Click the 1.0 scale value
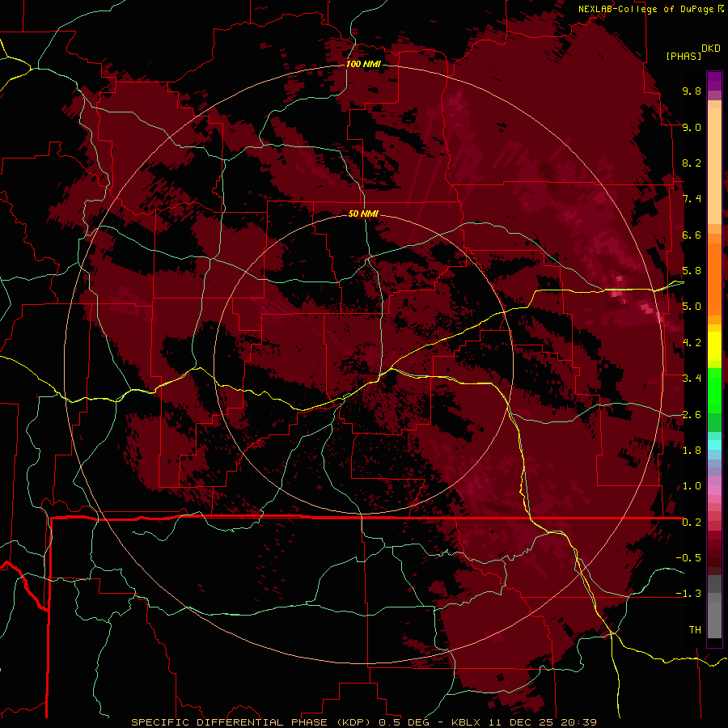728x728 pixels. pos(692,486)
